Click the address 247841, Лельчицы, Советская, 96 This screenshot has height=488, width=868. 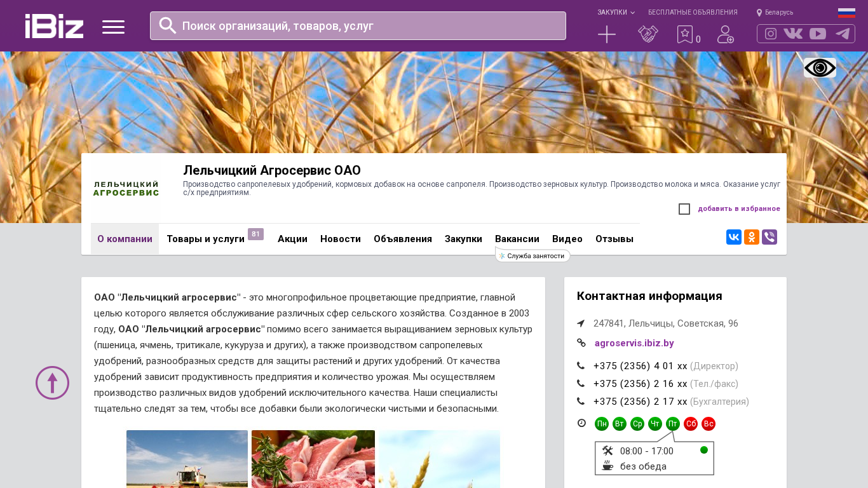(666, 323)
